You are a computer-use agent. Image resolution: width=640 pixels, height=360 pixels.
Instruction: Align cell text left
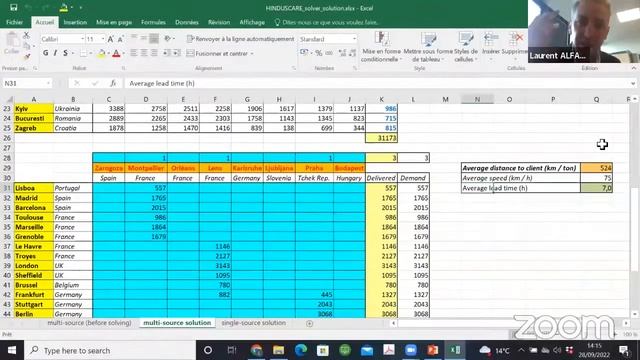click(x=134, y=53)
